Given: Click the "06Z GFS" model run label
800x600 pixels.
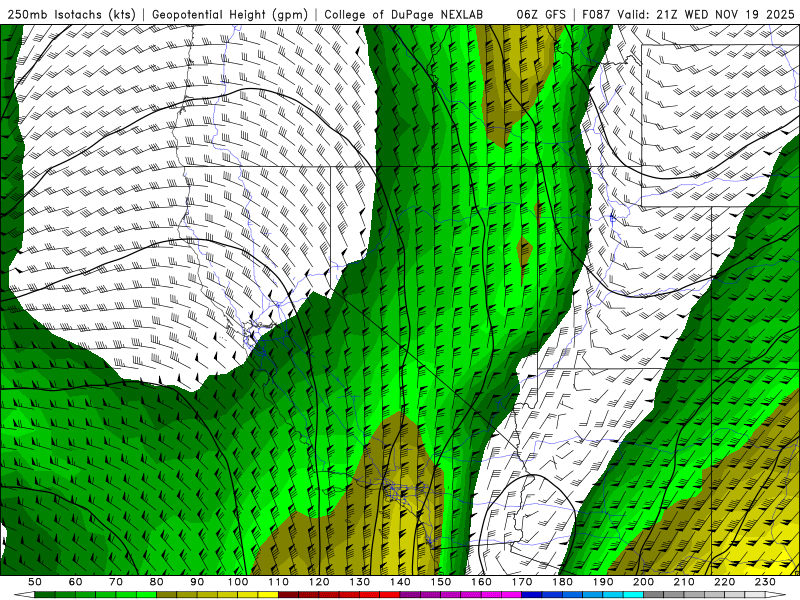Looking at the screenshot, I should click(x=541, y=15).
